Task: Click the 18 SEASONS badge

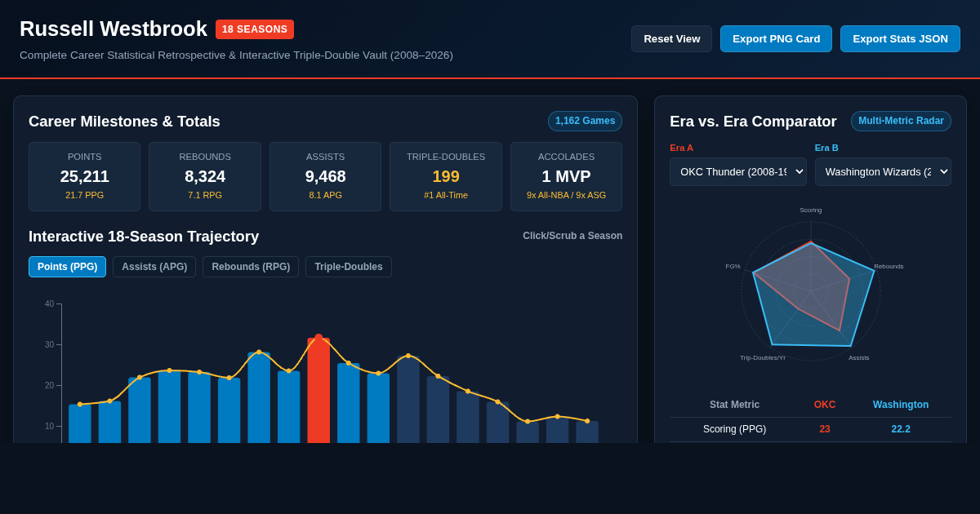Action: [x=255, y=29]
